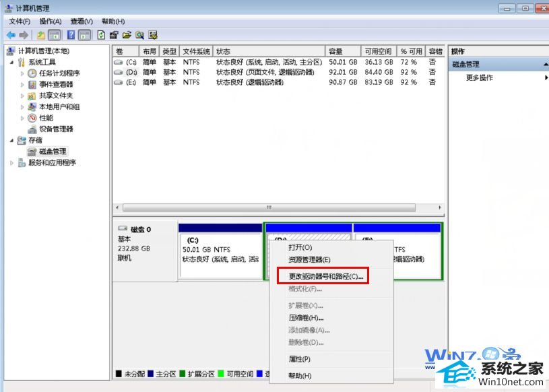This screenshot has height=392, width=549.
Task: Click the Forward arrow toolbar icon
Action: [x=24, y=35]
